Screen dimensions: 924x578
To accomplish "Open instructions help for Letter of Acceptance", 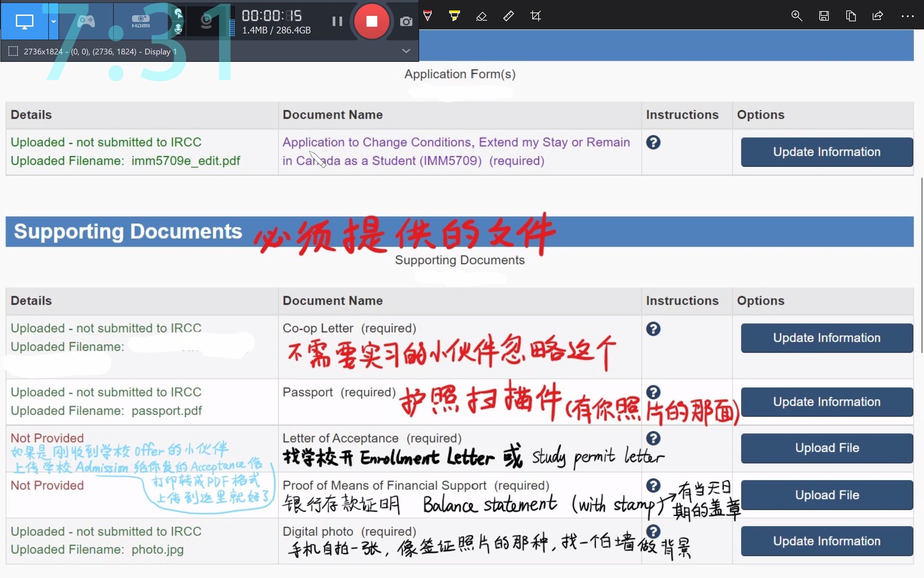I will tap(653, 438).
